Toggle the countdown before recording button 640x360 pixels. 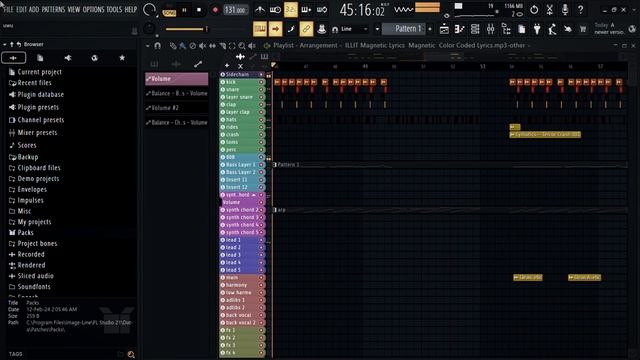pyautogui.click(x=291, y=10)
